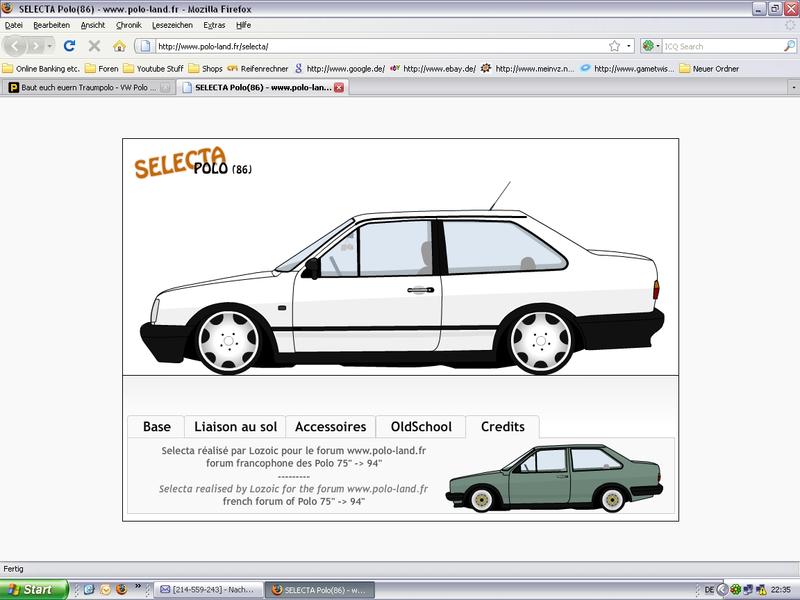
Task: Go to the home page via the house icon
Action: 119,46
